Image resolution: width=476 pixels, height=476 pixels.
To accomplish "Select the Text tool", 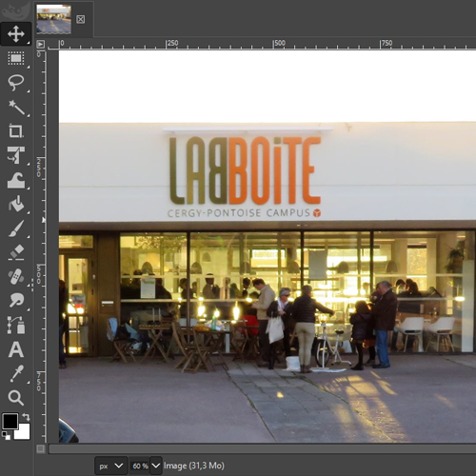I will 16,349.
